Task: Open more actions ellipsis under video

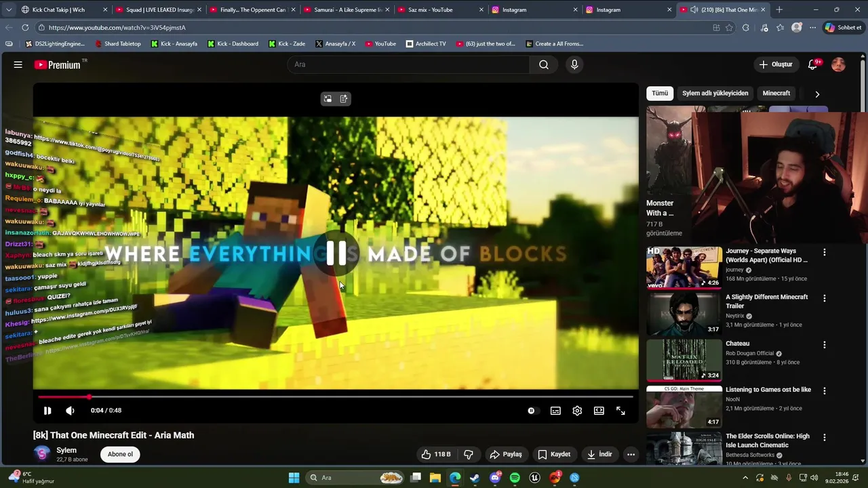Action: [631, 454]
